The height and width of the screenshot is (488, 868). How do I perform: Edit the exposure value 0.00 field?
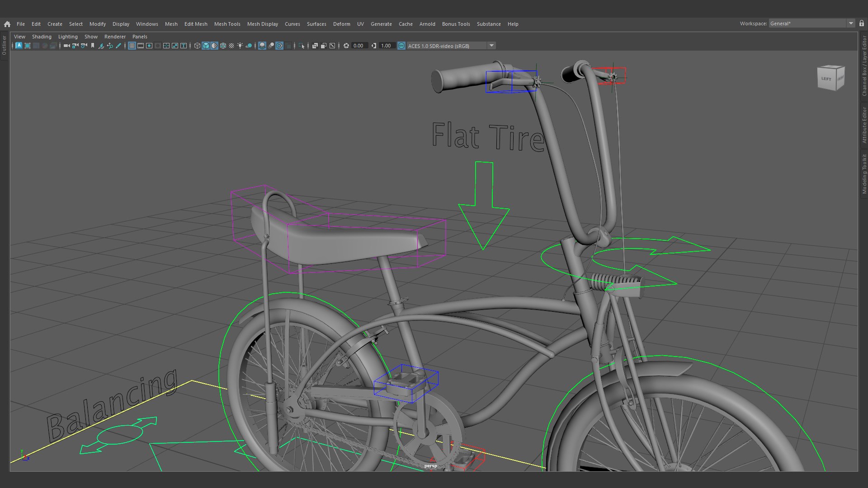point(359,46)
